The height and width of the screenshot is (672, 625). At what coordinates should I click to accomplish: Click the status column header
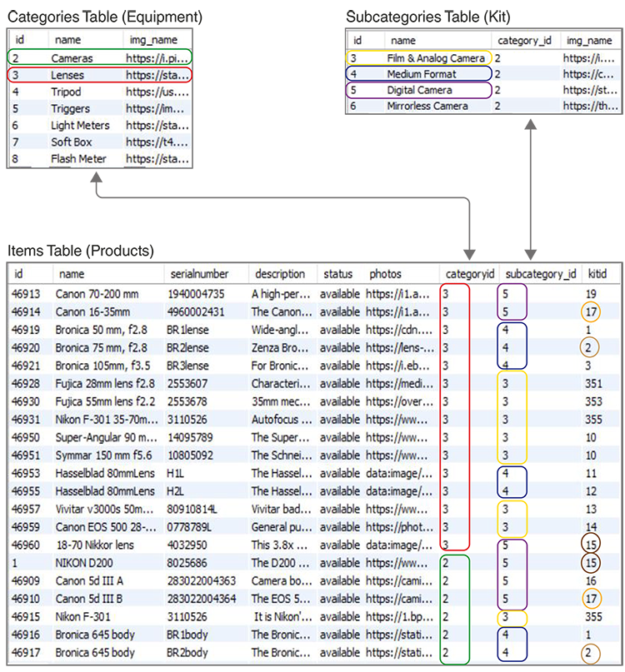[x=337, y=274]
